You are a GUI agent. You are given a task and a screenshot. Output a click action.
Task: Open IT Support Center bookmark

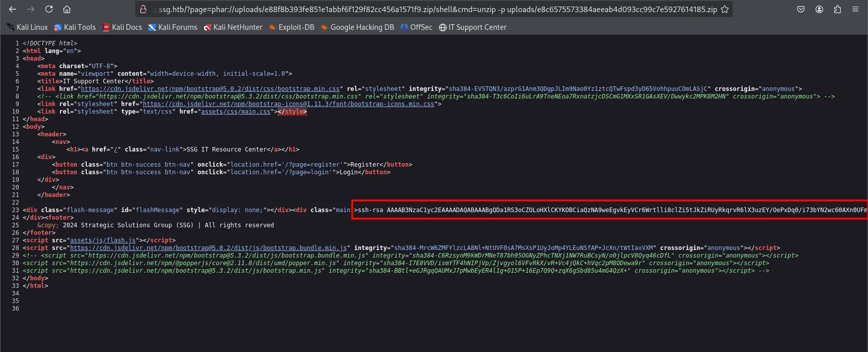coord(472,27)
